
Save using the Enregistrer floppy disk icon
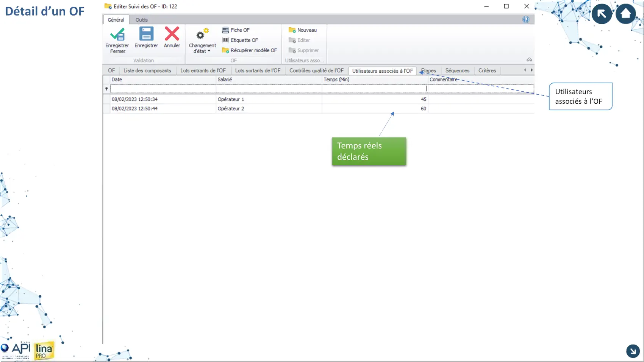coord(146,34)
